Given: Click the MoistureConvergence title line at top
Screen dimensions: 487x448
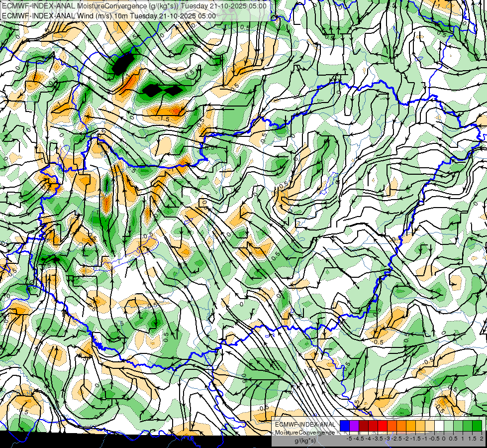Looking at the screenshot, I should (134, 6).
